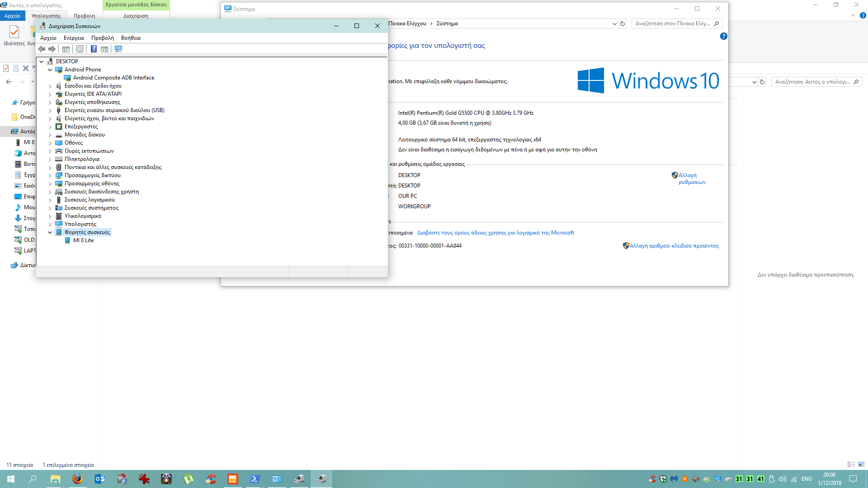
Task: Open the Microsoft license terms link
Action: (x=495, y=233)
